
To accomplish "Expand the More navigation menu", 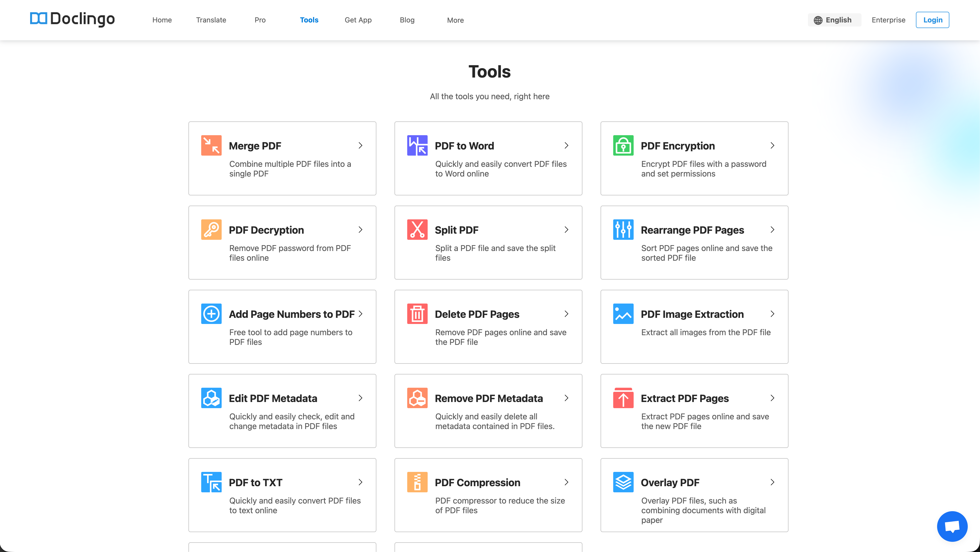I will (455, 20).
